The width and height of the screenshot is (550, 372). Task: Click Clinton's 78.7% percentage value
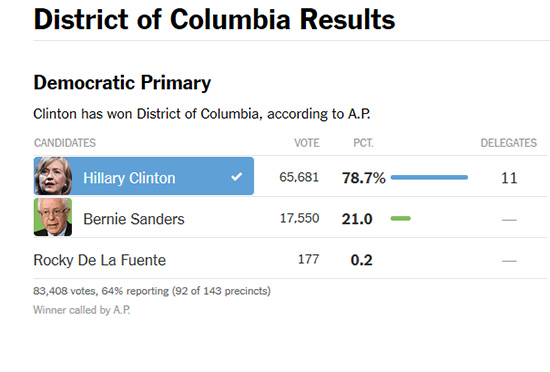point(364,178)
